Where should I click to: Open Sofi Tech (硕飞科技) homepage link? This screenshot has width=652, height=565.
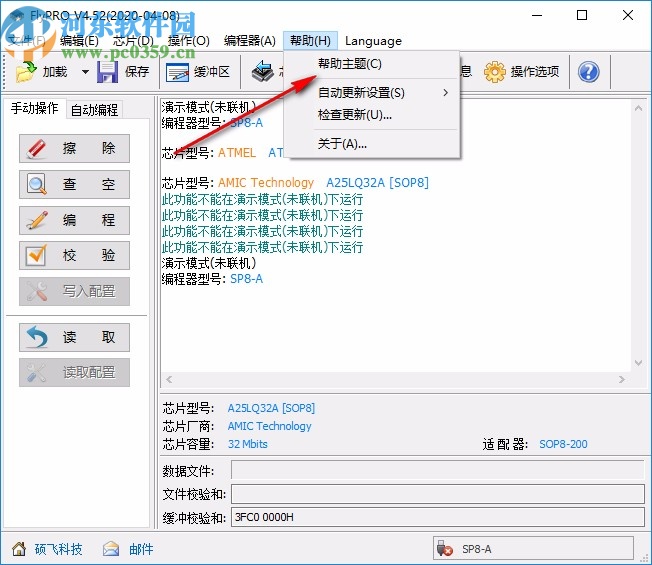coord(58,549)
